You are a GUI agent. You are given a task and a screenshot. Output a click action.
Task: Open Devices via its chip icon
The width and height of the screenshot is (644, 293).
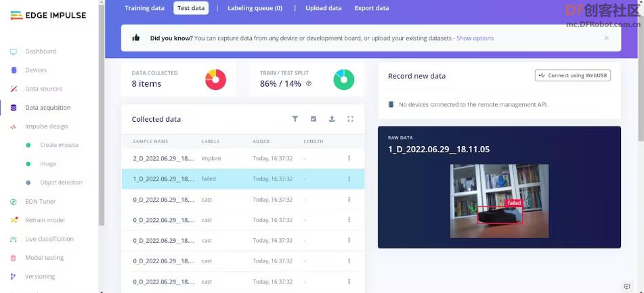coord(14,70)
